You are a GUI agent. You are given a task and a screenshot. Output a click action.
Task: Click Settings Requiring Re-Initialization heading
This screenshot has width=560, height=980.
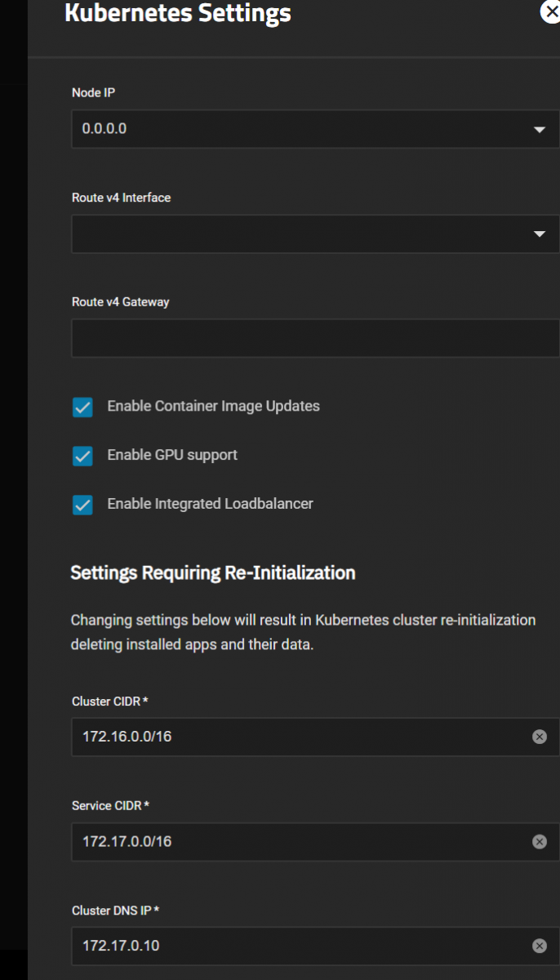coord(213,573)
